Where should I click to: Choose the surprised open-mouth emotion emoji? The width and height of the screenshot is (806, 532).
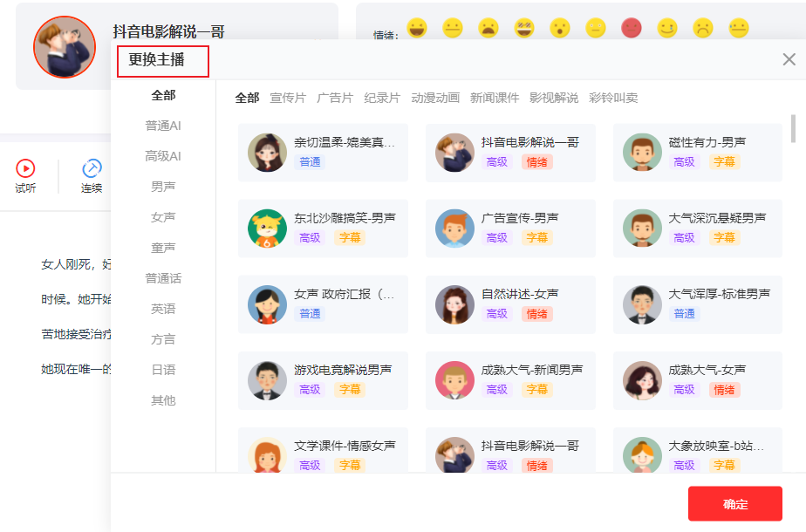pyautogui.click(x=560, y=28)
